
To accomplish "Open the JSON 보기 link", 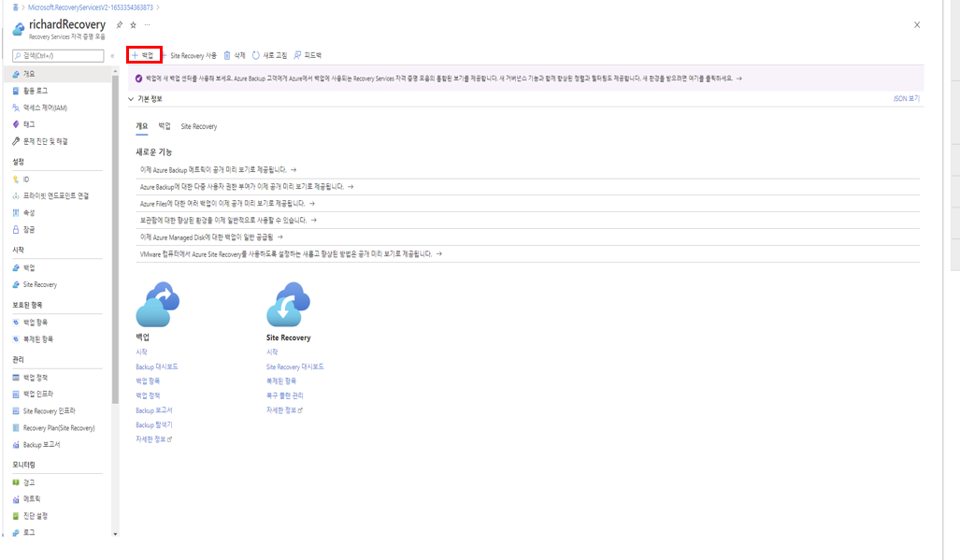I will [x=906, y=98].
